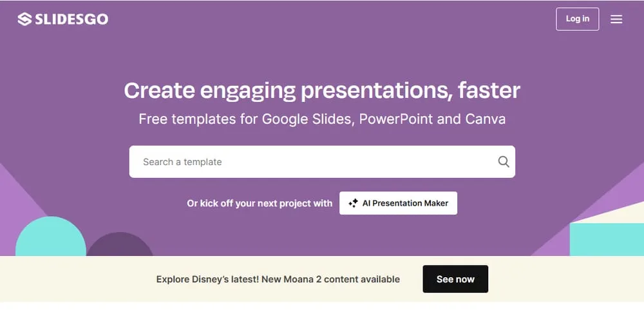Click the dark purple semicircle shape
The width and height of the screenshot is (644, 332).
[x=120, y=246]
